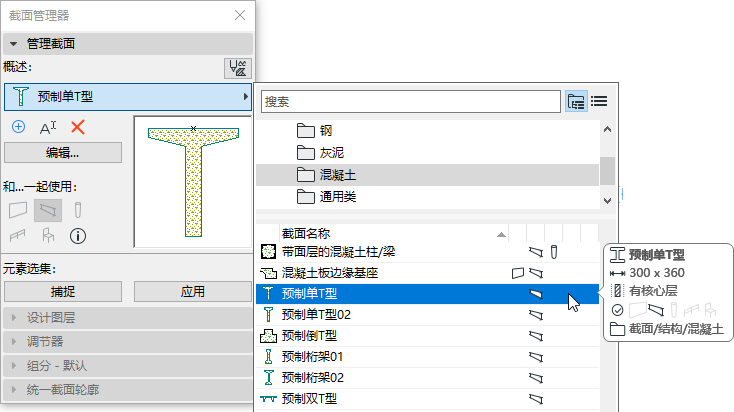Click 300 x 360 size in tooltip

pos(657,273)
